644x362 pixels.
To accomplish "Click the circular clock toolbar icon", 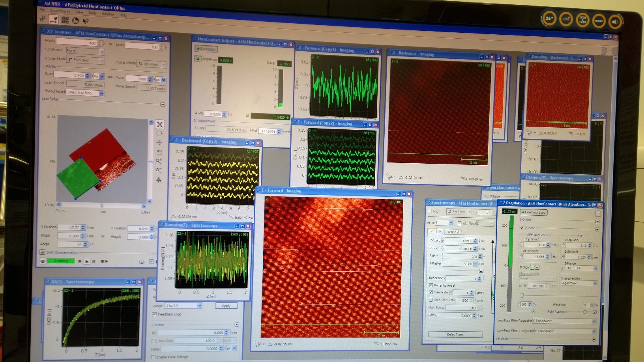I will coord(75,21).
